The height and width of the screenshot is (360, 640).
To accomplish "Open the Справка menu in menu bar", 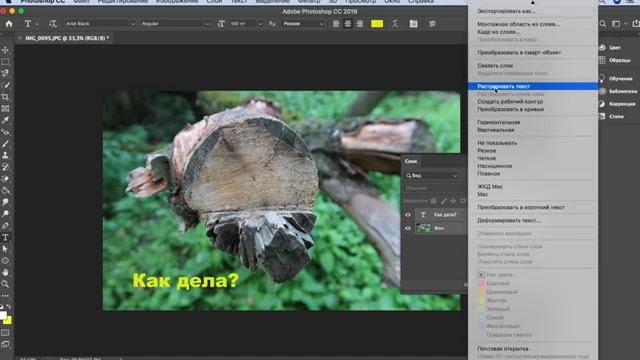I will (x=420, y=2).
